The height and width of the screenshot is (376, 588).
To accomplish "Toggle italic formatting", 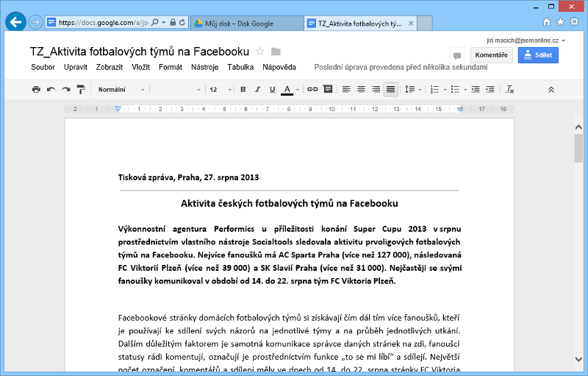I will click(257, 90).
